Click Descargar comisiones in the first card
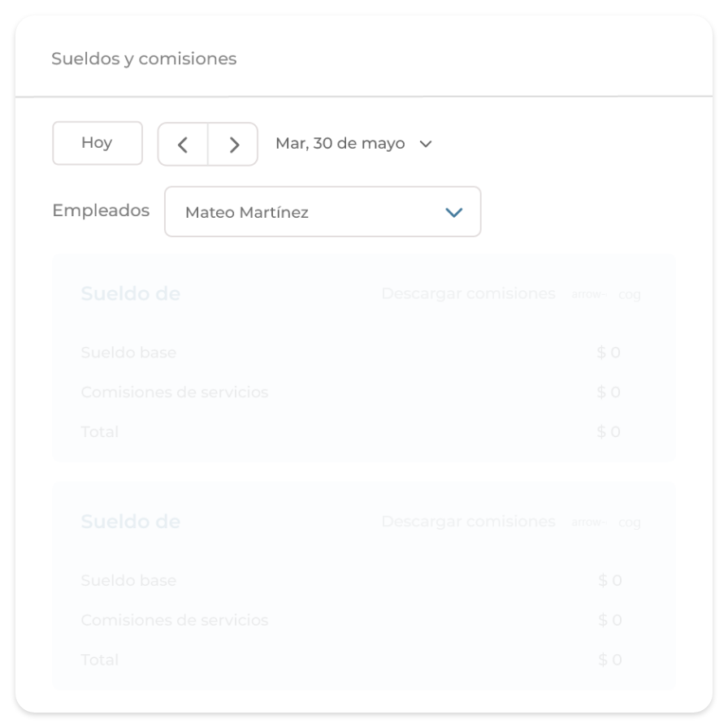 pyautogui.click(x=468, y=293)
